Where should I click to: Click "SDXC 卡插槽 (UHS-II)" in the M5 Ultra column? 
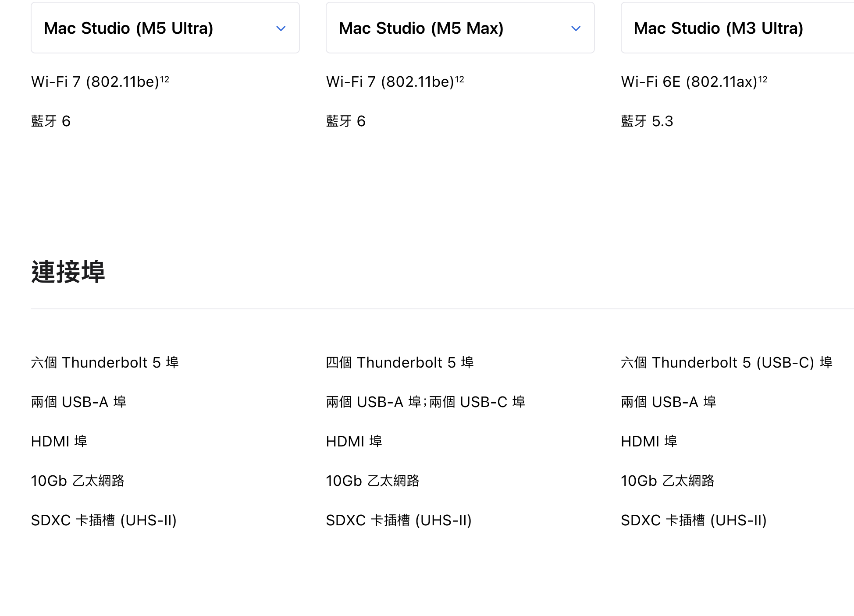click(104, 520)
